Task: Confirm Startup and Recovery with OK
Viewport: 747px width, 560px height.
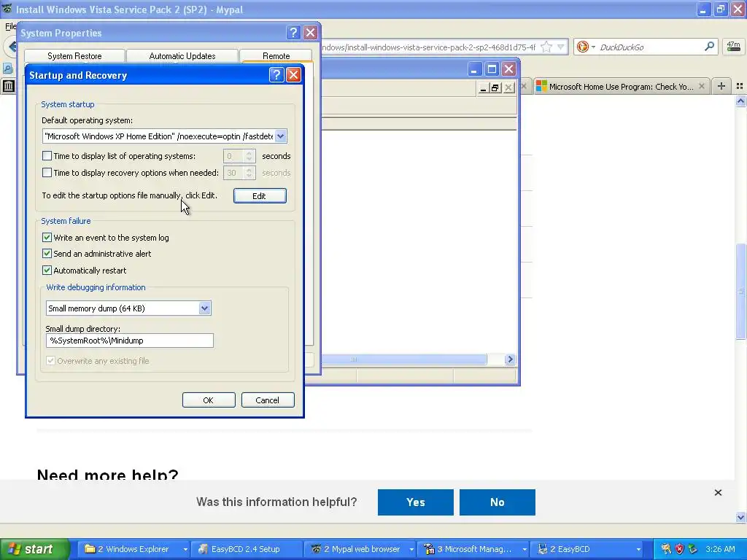Action: [209, 400]
